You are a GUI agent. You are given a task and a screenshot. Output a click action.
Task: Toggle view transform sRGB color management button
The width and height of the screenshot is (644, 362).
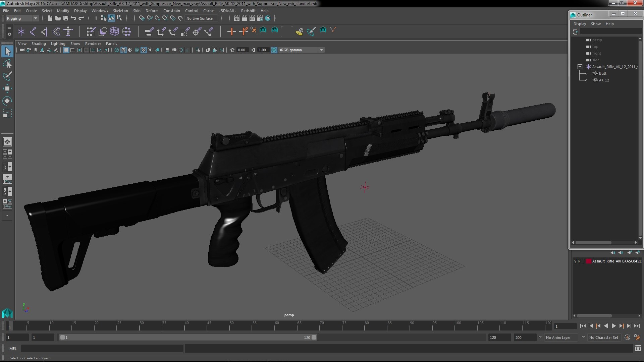click(x=274, y=50)
